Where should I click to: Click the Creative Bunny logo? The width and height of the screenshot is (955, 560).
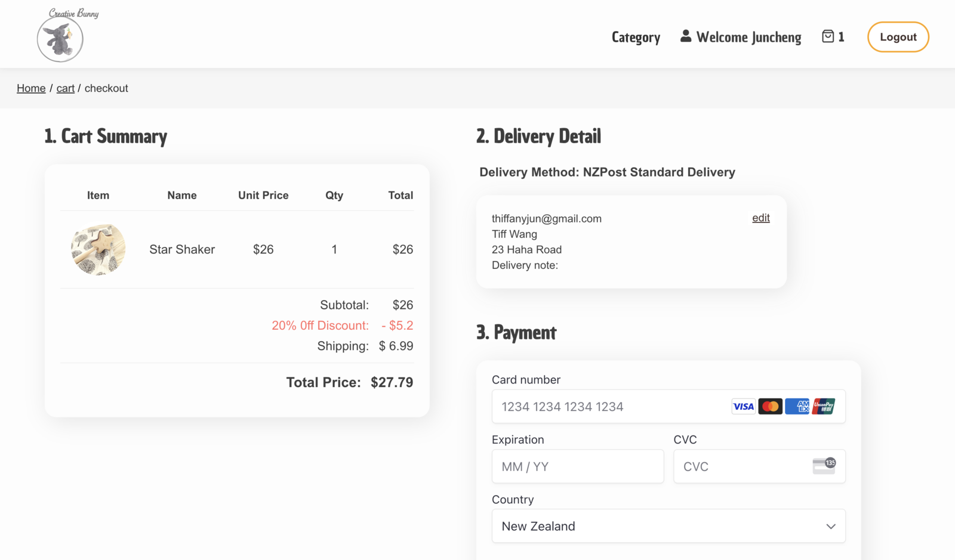(60, 37)
